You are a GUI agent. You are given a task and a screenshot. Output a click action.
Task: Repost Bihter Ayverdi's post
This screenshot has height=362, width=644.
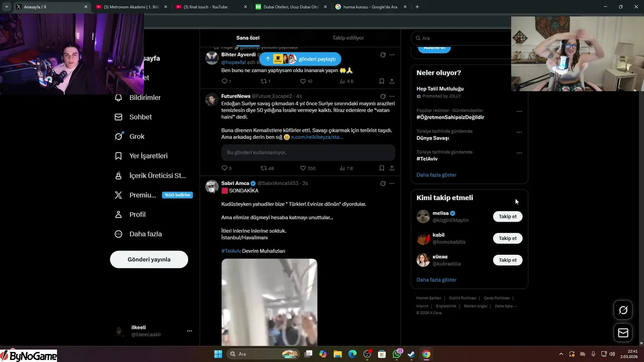click(x=263, y=81)
